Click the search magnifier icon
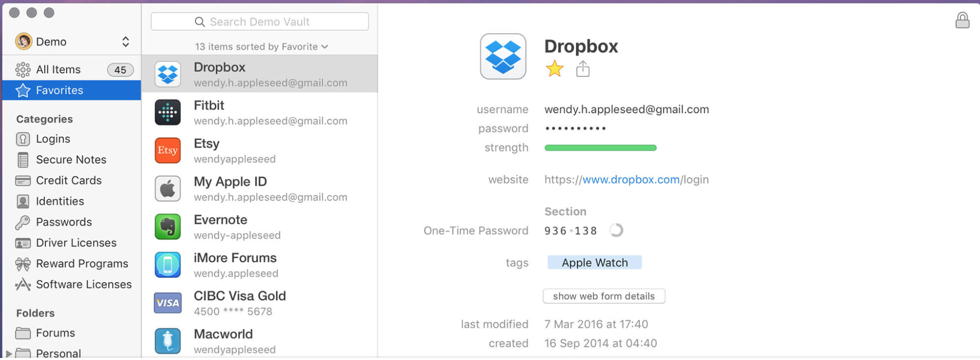This screenshot has height=360, width=980. pyautogui.click(x=200, y=22)
